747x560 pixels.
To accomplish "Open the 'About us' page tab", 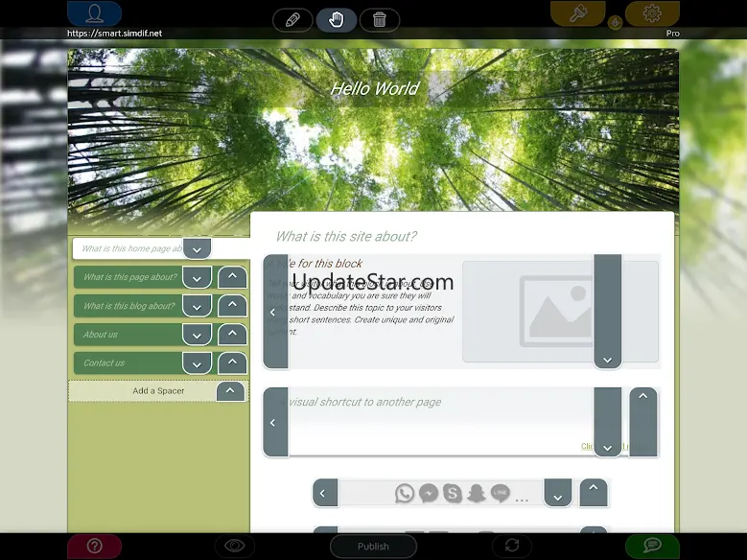I will pos(128,335).
